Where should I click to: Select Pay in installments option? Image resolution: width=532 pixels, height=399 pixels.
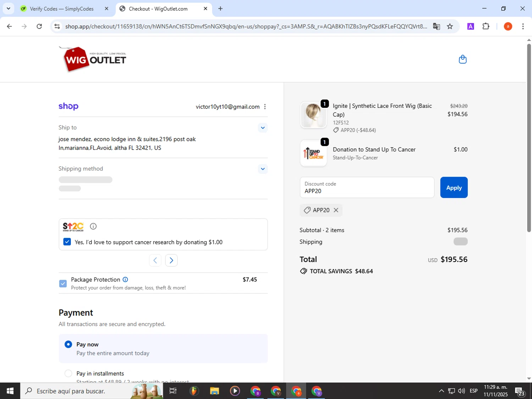coord(68,373)
